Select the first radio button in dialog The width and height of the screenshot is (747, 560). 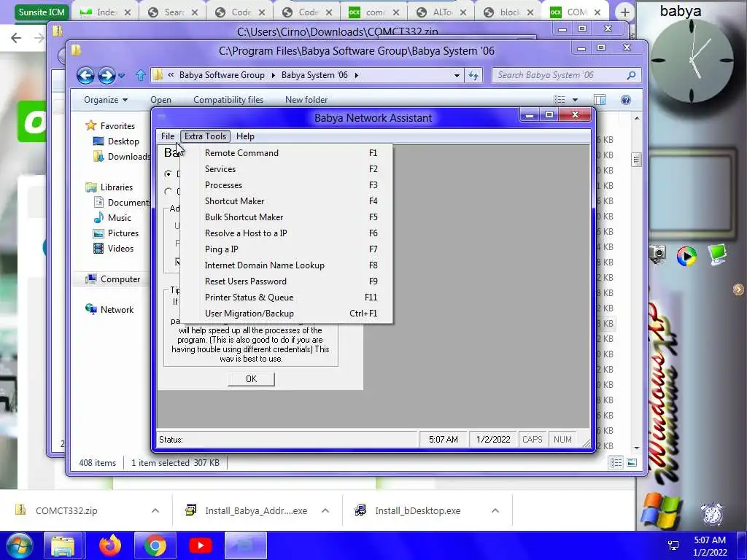[168, 174]
